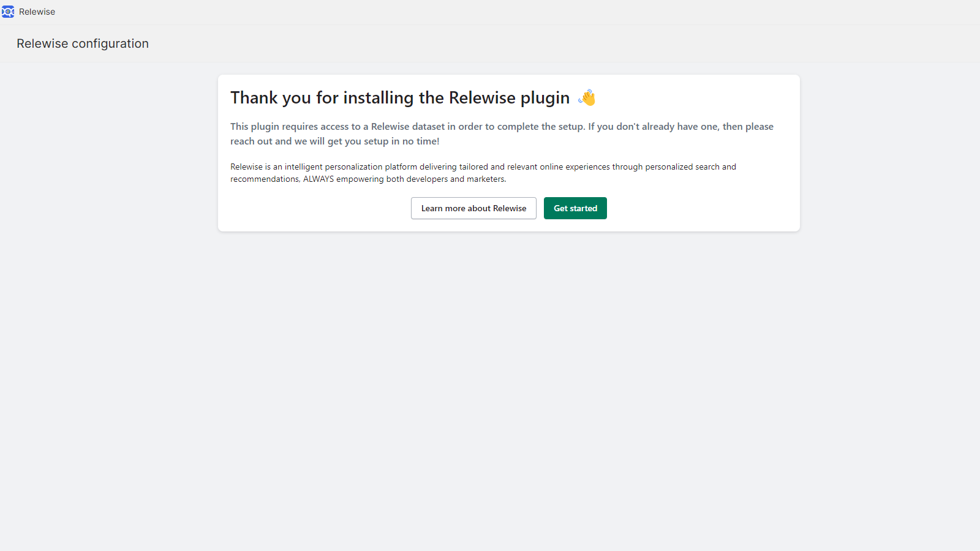
Task: Click "Relewise dataset" in the setup paragraph
Action: tap(408, 127)
